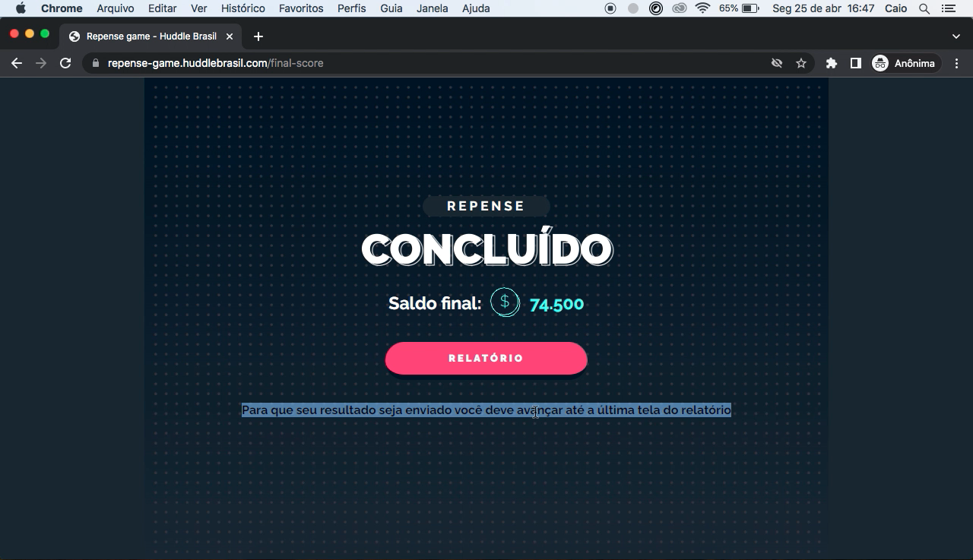Reload the Repense game page

pos(65,63)
